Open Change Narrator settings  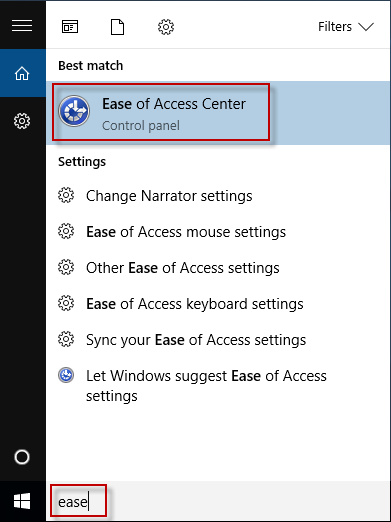click(x=169, y=196)
